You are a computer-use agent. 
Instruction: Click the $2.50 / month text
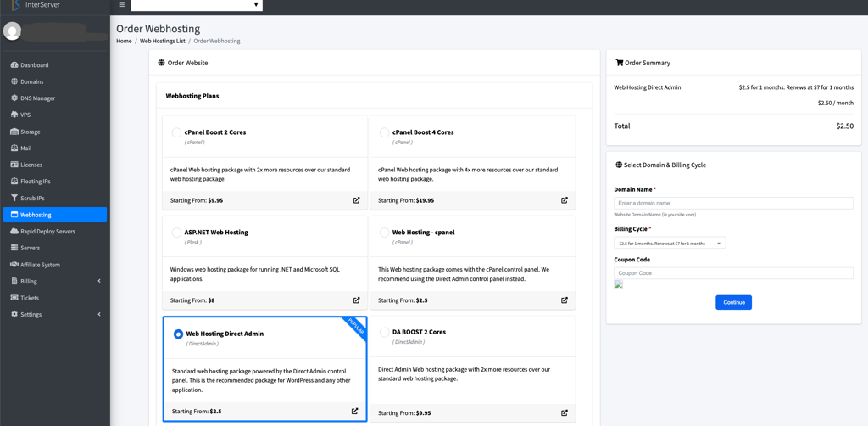tap(835, 103)
